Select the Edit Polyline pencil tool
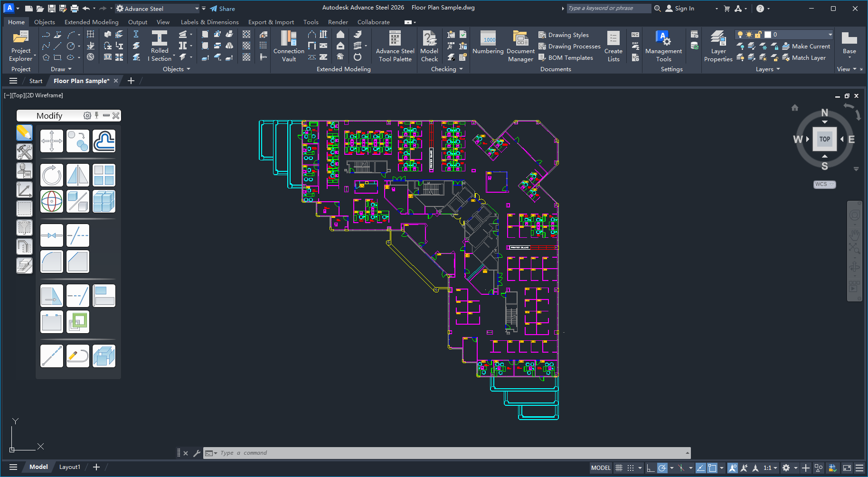The height and width of the screenshot is (477, 868). click(x=78, y=356)
